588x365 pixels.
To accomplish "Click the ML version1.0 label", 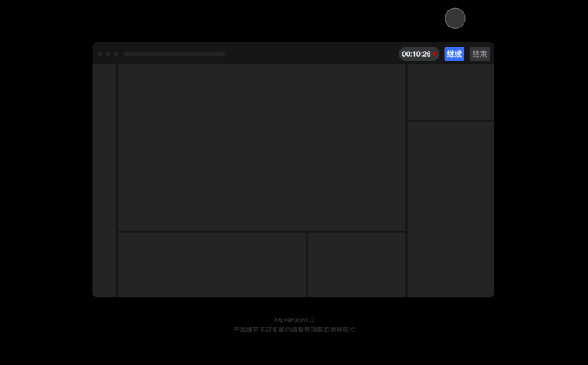I will [x=294, y=320].
